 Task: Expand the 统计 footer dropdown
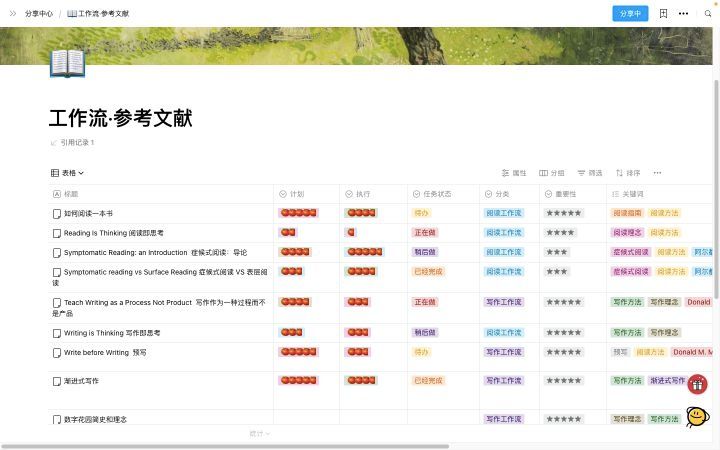(259, 433)
